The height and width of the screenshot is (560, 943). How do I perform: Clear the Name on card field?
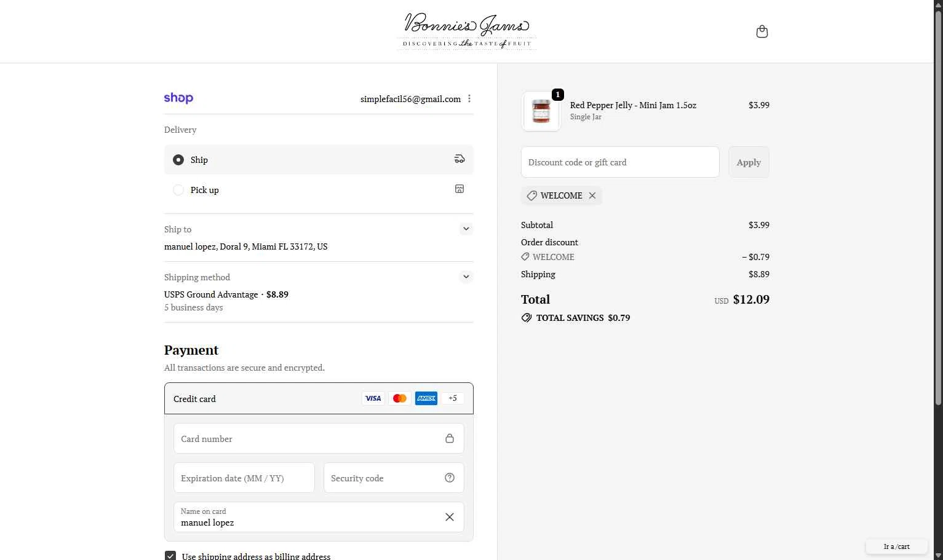pyautogui.click(x=450, y=517)
